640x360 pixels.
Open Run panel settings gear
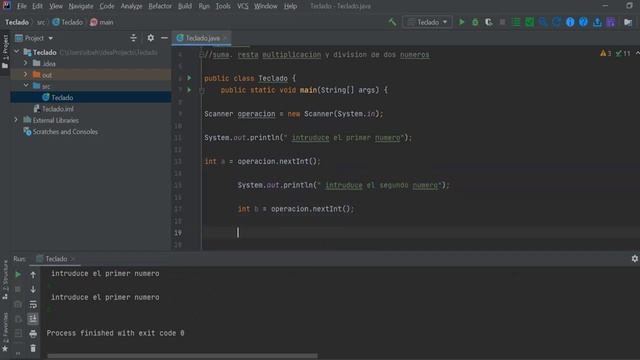(635, 259)
